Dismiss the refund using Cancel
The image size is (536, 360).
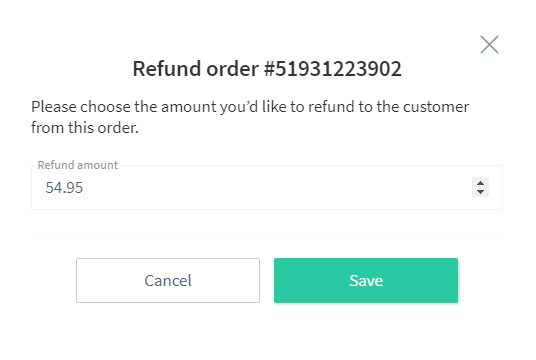point(168,280)
